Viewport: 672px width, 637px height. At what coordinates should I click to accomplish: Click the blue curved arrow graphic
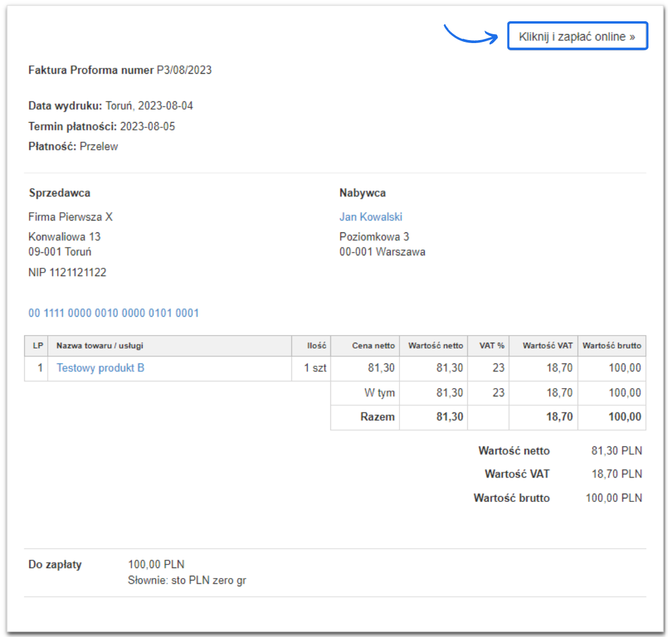click(471, 34)
